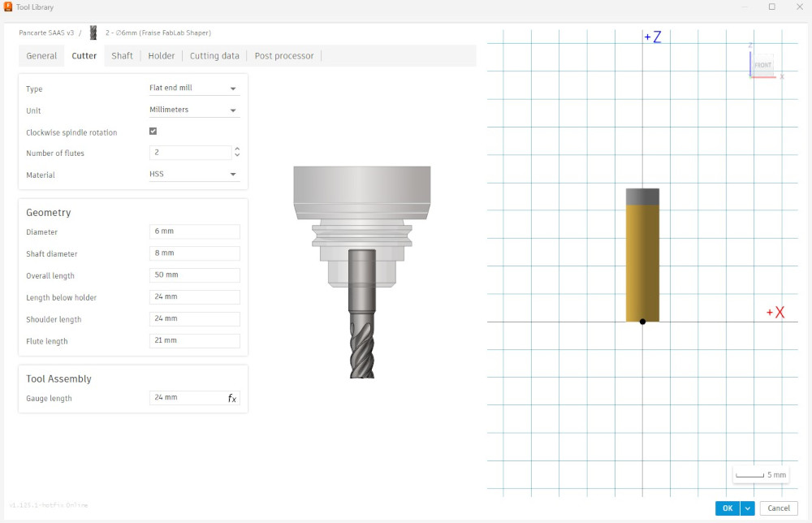The height and width of the screenshot is (523, 812).
Task: Click the Length below holder field
Action: 194,296
